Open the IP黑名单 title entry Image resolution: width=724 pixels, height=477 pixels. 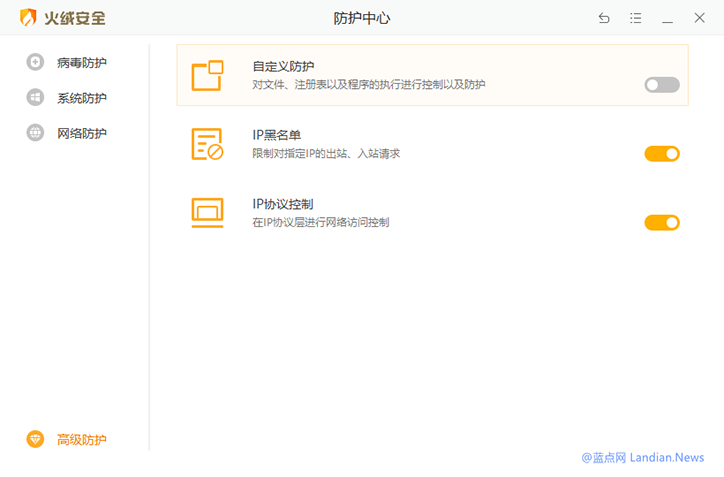point(277,135)
